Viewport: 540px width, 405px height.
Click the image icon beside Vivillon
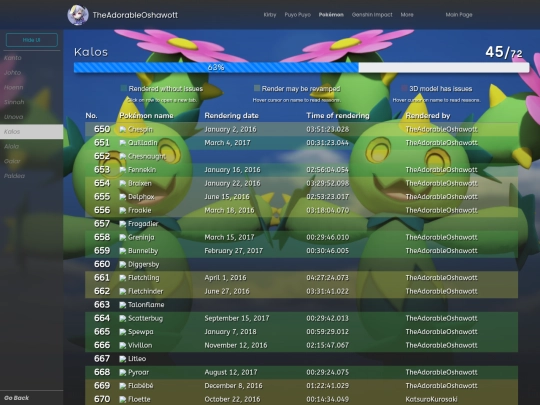pyautogui.click(x=123, y=345)
